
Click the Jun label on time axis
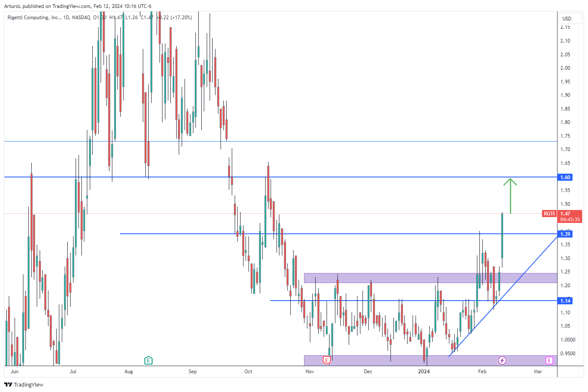(14, 372)
